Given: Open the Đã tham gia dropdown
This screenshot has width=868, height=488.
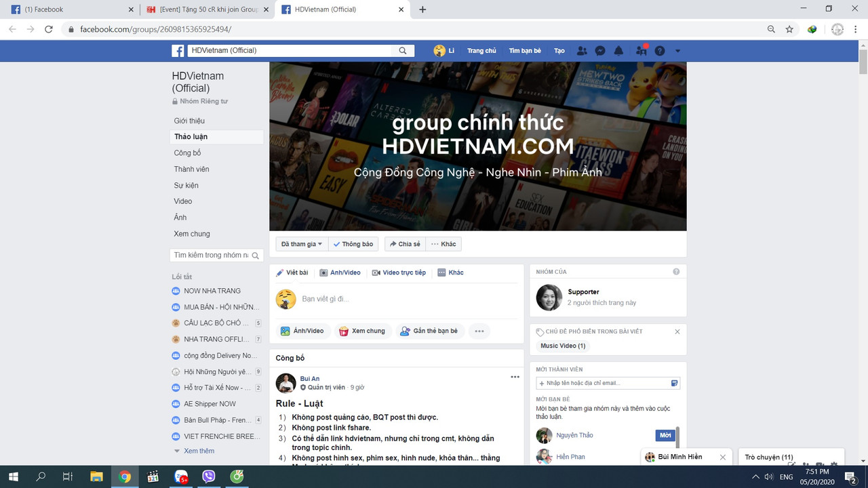Looking at the screenshot, I should [302, 244].
